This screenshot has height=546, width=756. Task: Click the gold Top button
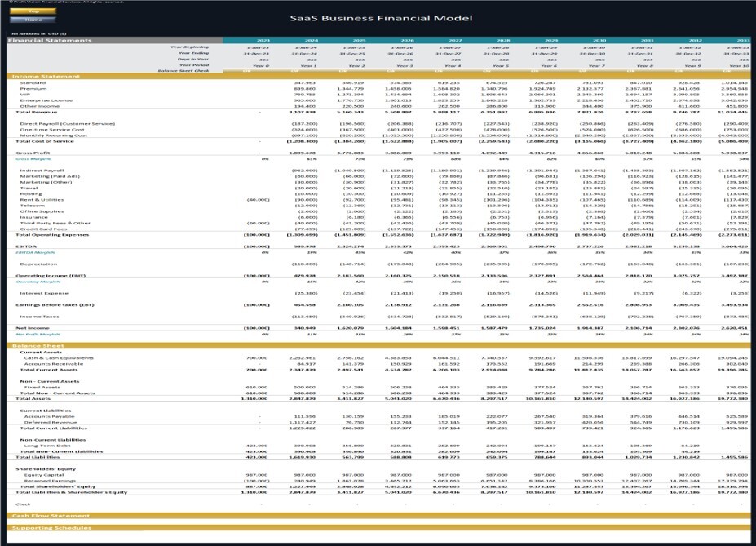[33, 11]
